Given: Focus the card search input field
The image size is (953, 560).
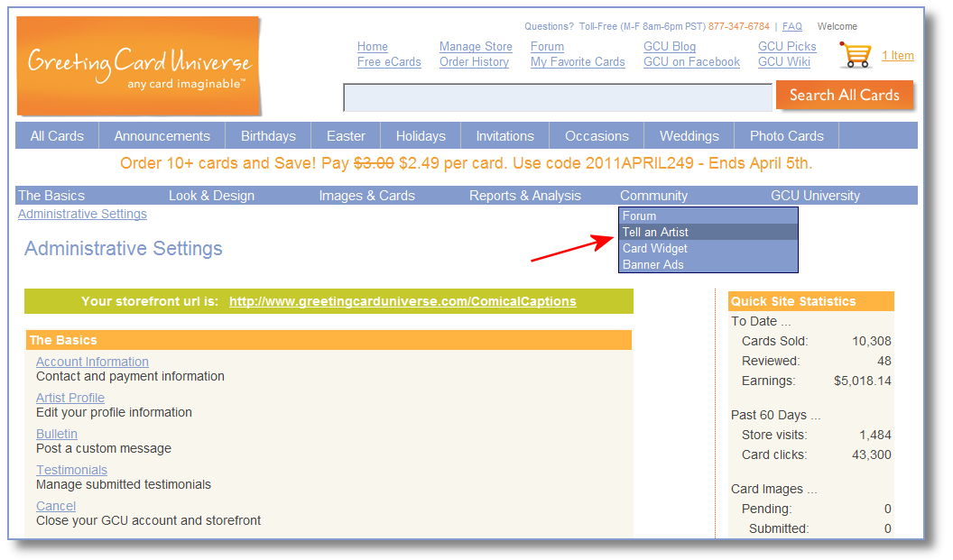Looking at the screenshot, I should [558, 97].
